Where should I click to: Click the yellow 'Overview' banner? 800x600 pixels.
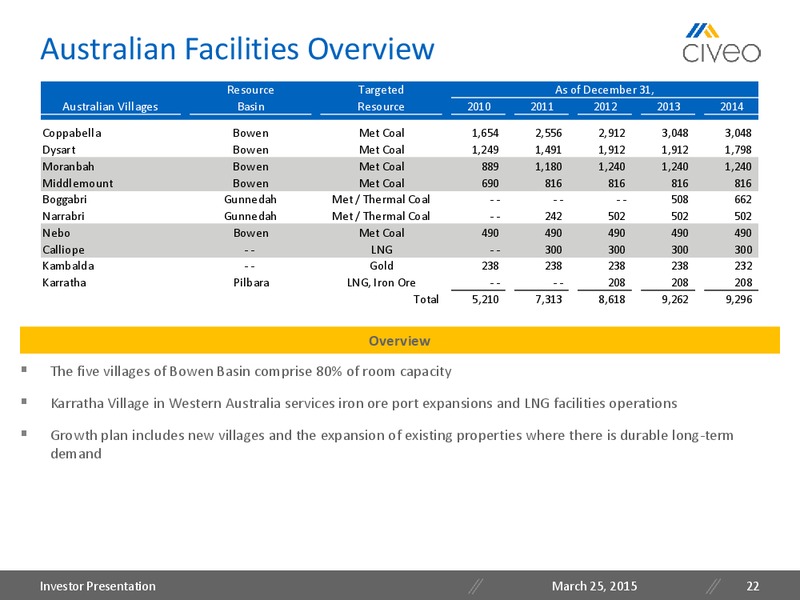[399, 340]
